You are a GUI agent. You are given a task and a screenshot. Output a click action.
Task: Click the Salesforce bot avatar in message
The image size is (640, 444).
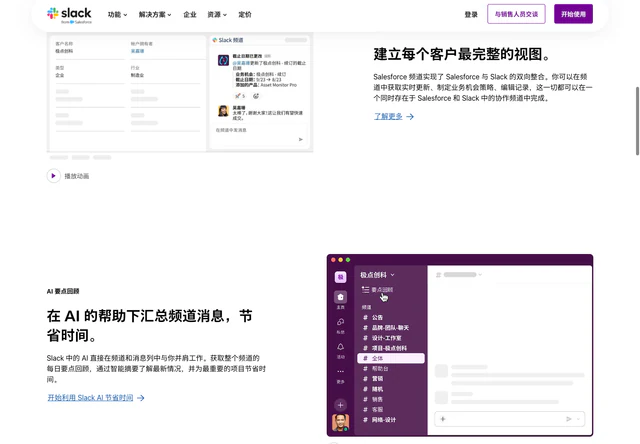[223, 60]
